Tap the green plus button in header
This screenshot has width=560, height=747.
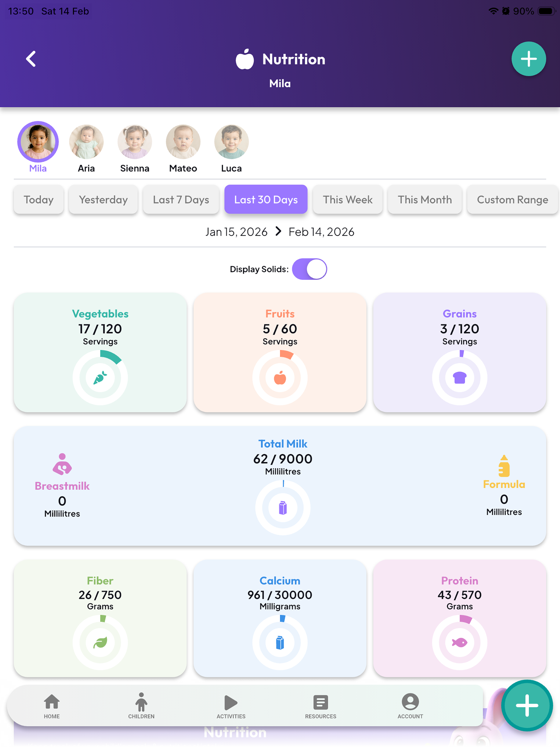(528, 59)
